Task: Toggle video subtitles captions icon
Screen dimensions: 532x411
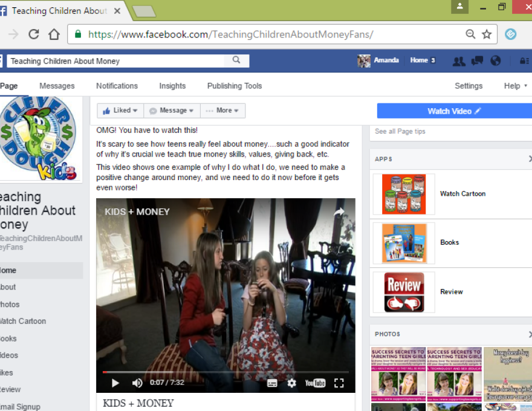Action: click(x=272, y=383)
